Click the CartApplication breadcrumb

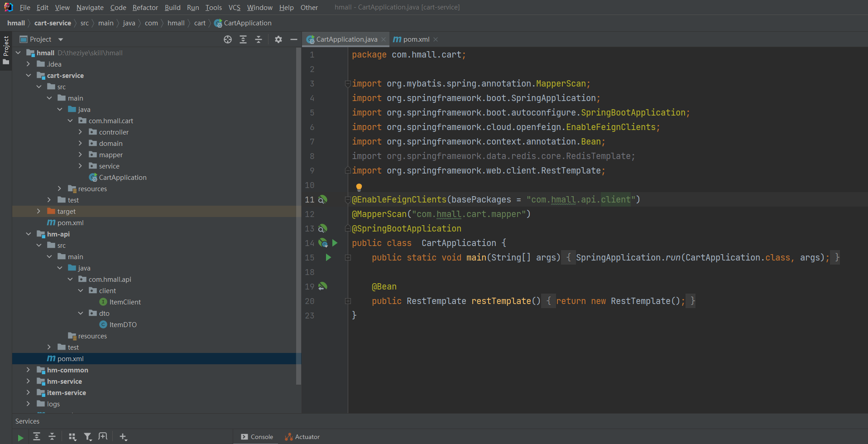(x=243, y=23)
